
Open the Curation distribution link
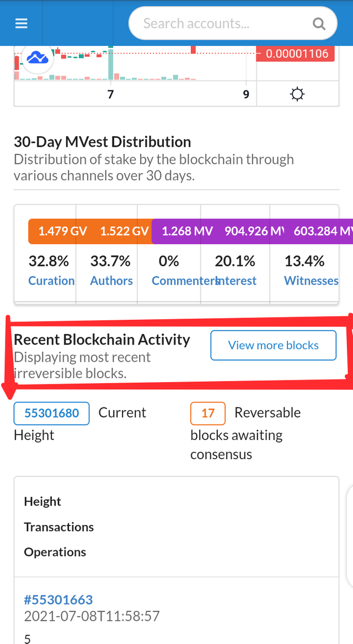click(51, 281)
